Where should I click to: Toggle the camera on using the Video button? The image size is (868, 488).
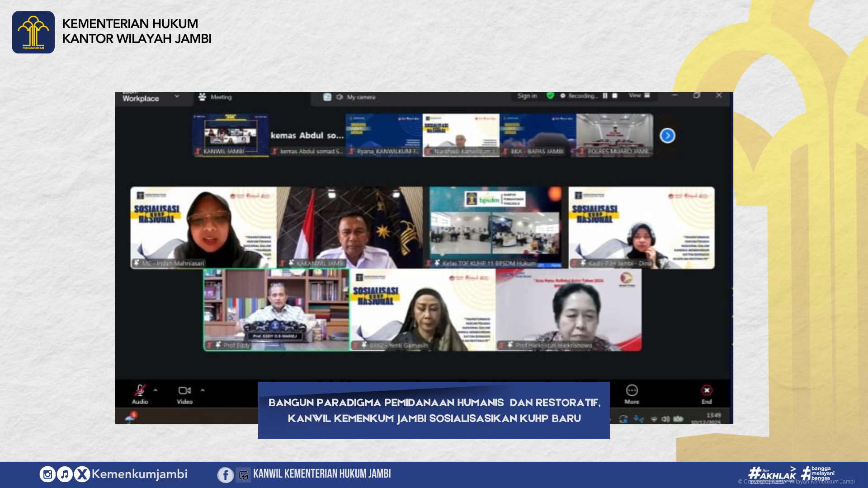click(184, 390)
